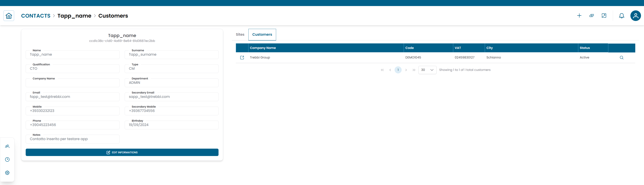Screen dimensions: 644x185
Task: Open the home icon in the top bar
Action: pyautogui.click(x=9, y=15)
